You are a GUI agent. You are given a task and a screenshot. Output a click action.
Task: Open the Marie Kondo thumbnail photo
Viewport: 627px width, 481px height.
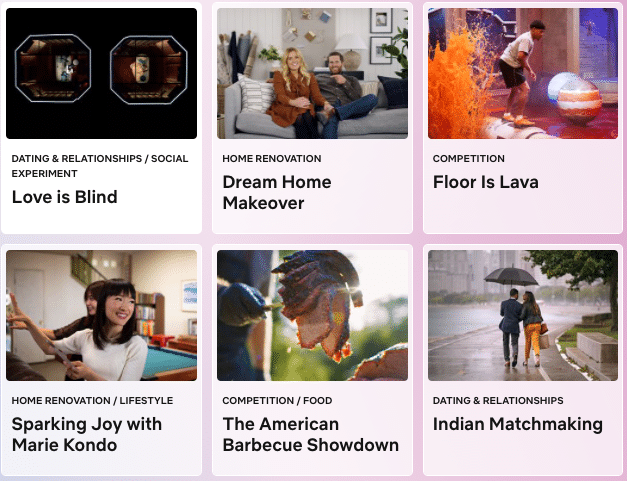click(x=101, y=315)
